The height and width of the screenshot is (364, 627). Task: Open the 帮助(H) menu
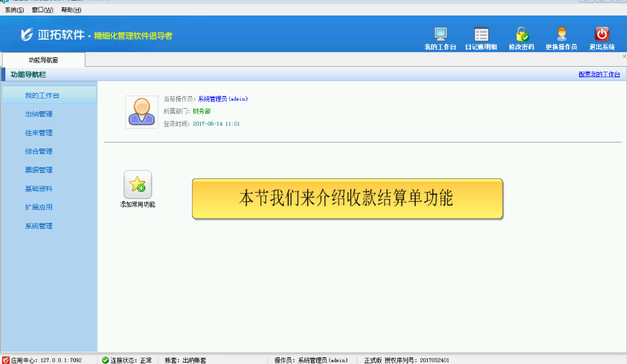[71, 10]
